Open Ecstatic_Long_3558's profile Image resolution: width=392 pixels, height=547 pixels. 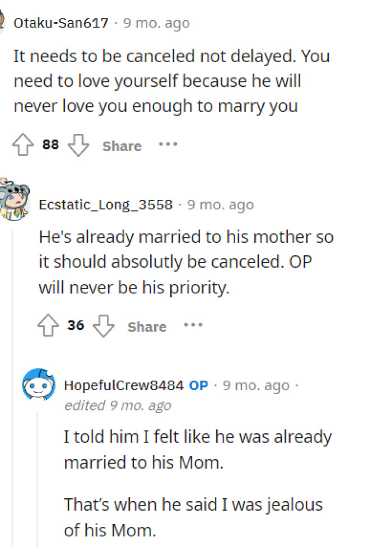(x=105, y=205)
